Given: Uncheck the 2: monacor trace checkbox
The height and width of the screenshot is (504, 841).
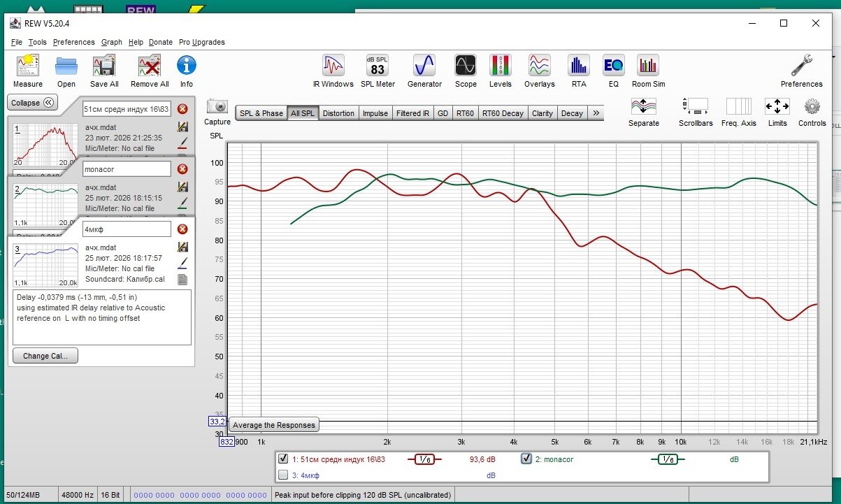Looking at the screenshot, I should click(x=526, y=459).
